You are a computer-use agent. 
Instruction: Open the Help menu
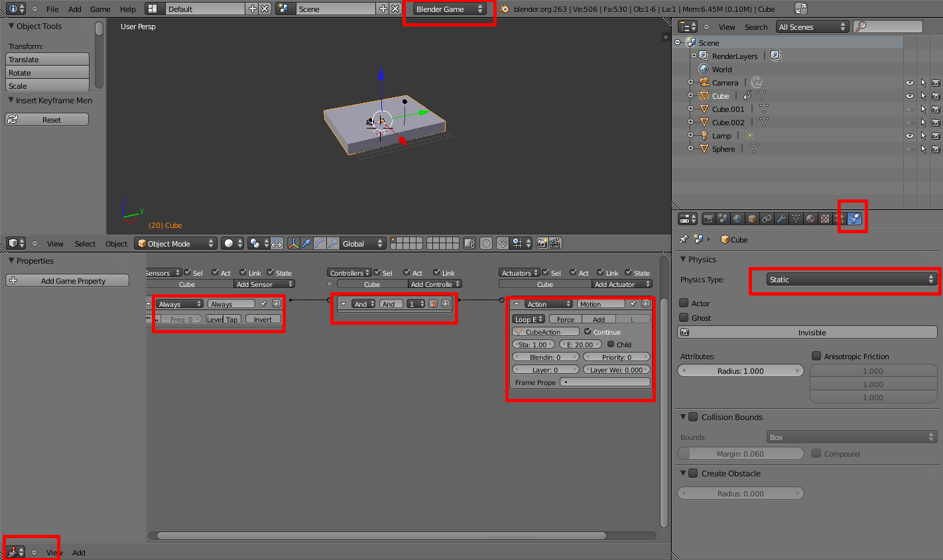128,9
